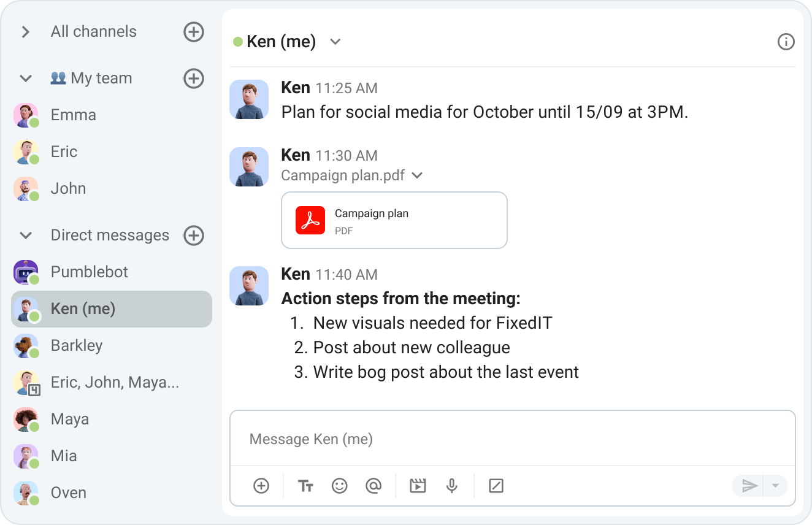Toggle text formatting toolbar
812x525 pixels.
coord(305,486)
